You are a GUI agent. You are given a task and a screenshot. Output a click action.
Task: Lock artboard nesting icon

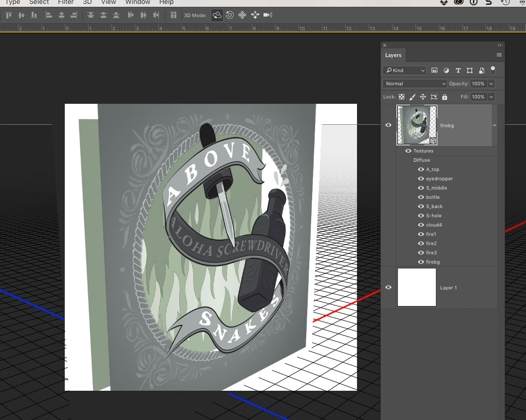434,97
